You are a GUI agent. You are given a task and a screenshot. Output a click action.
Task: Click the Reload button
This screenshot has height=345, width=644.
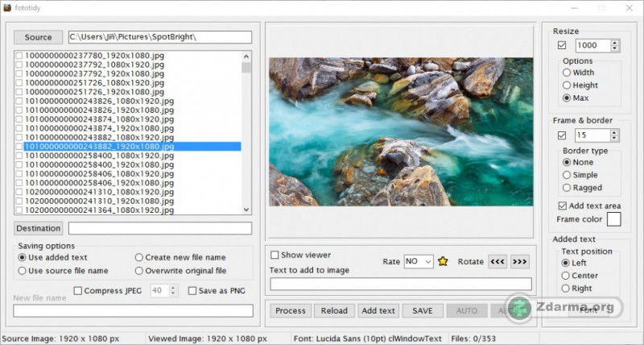point(334,311)
